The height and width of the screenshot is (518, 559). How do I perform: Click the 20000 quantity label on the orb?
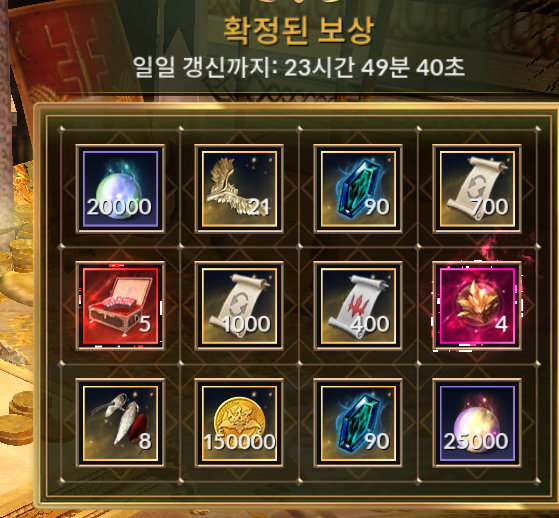coord(119,207)
